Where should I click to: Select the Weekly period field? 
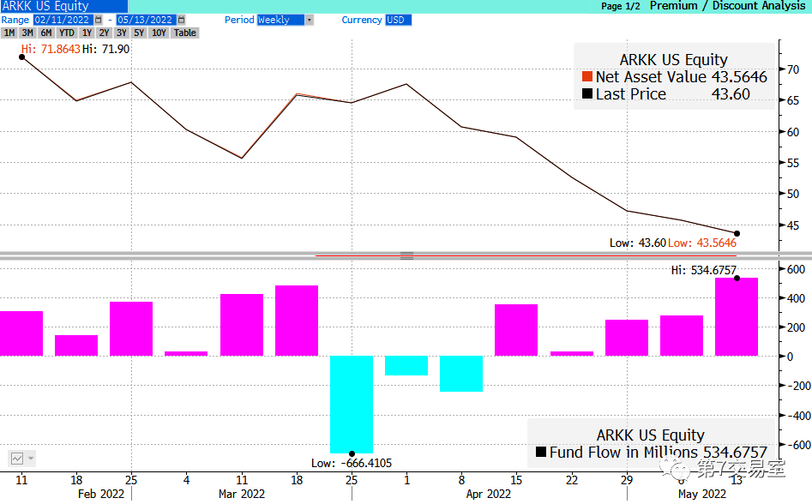point(280,20)
